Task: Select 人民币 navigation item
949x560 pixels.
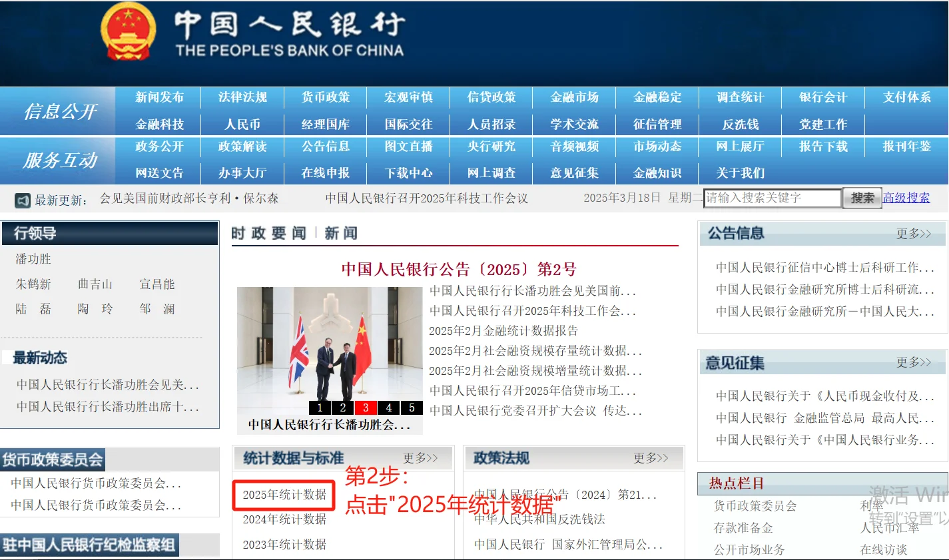Action: (x=242, y=125)
